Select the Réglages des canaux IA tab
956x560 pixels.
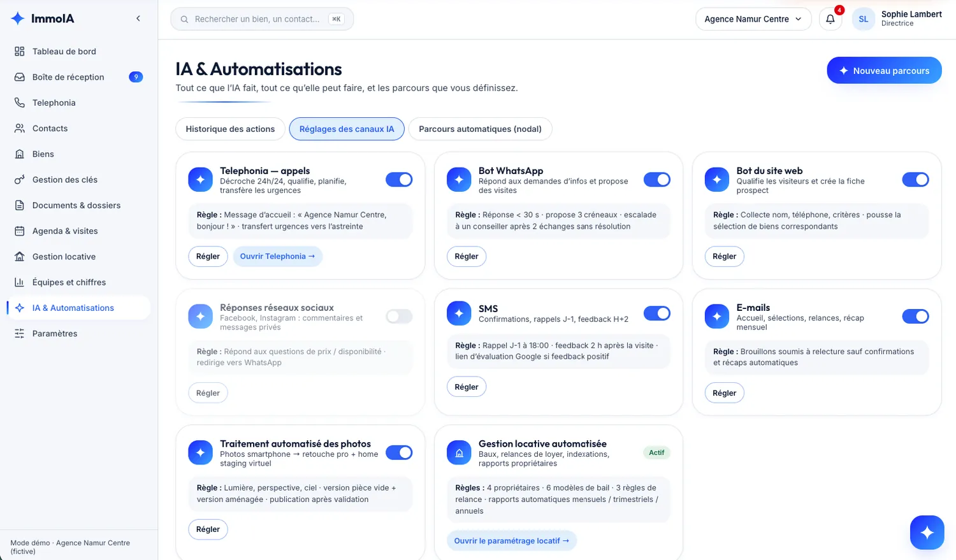coord(347,129)
